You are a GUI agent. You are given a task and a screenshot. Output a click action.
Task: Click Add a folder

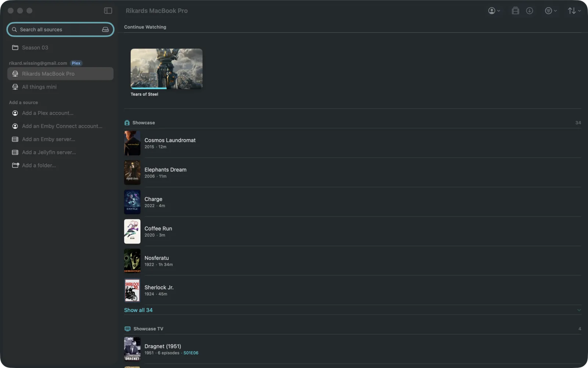pos(60,165)
